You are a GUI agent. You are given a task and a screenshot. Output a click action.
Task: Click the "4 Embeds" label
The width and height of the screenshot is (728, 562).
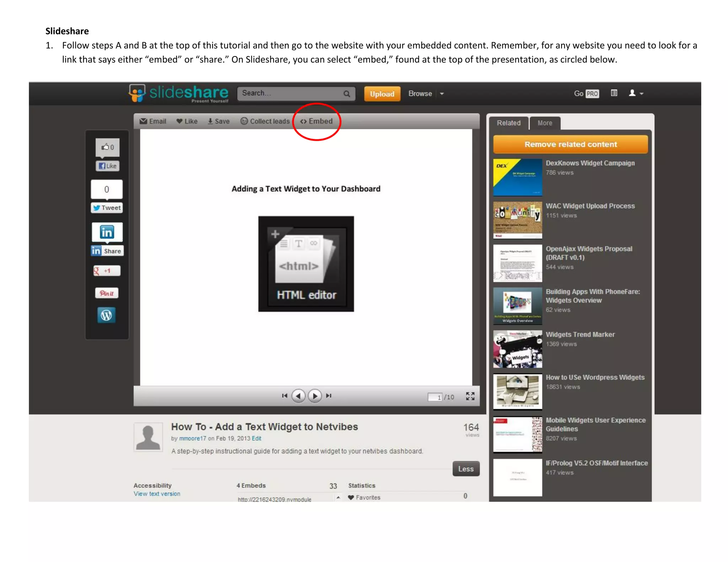(x=251, y=486)
